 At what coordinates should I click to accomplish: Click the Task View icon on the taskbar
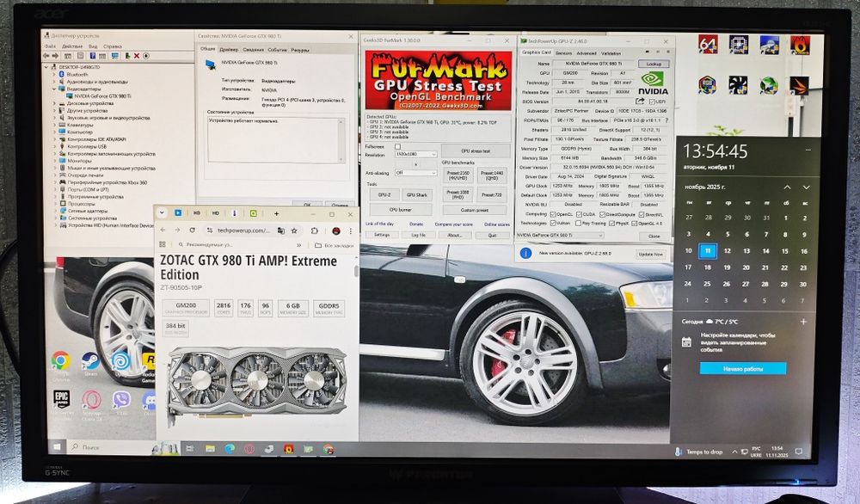coord(190,449)
